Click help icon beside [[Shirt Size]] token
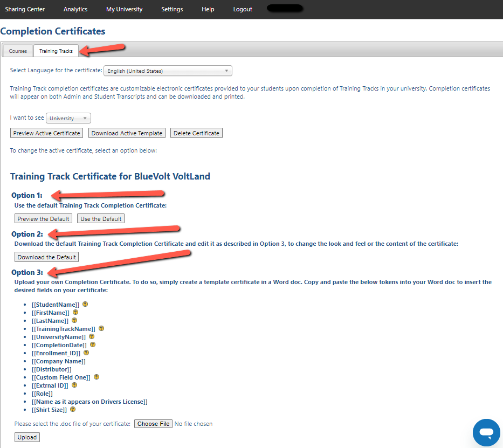The image size is (503, 448). 73,410
